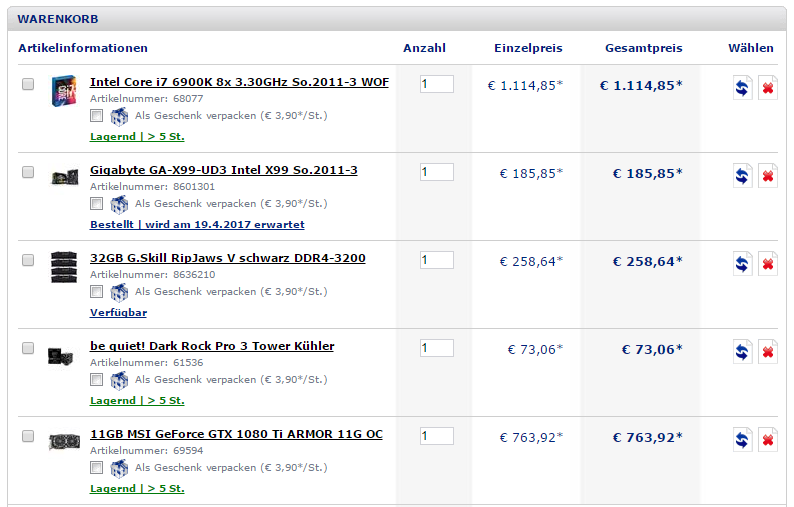Click total price € 185,85 in Gesamtpreis
The image size is (794, 507).
click(648, 174)
